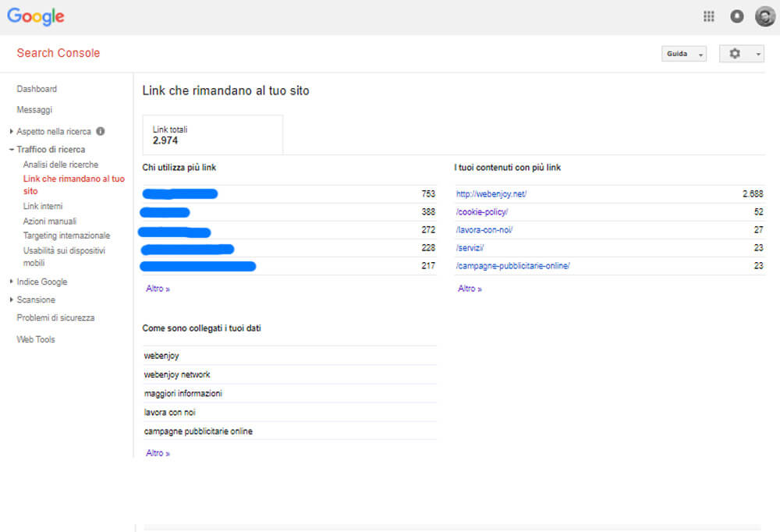Screen dimensions: 780x532
Task: Go to Dashboard in the sidebar
Action: [37, 89]
